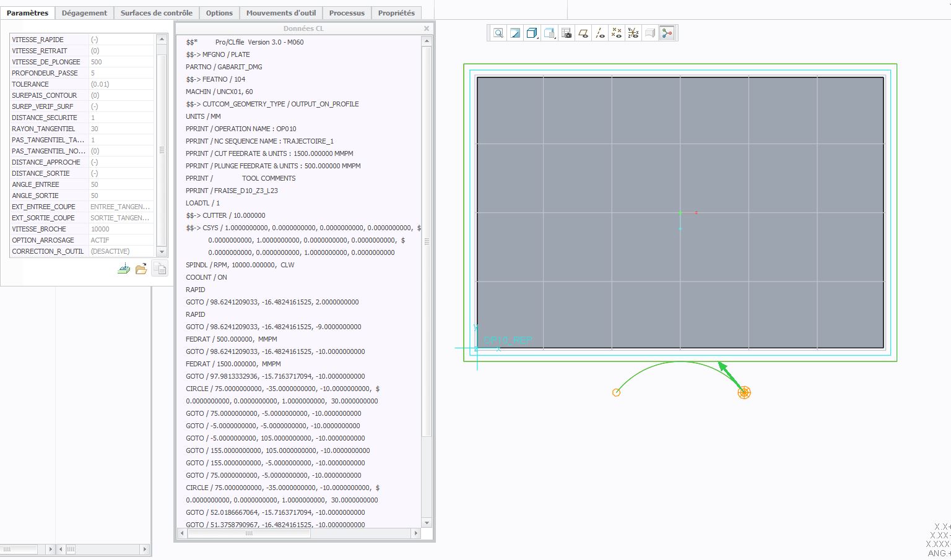Select the 'LOADTL / 1' line
Screen dimensions: 951x560
click(x=202, y=203)
